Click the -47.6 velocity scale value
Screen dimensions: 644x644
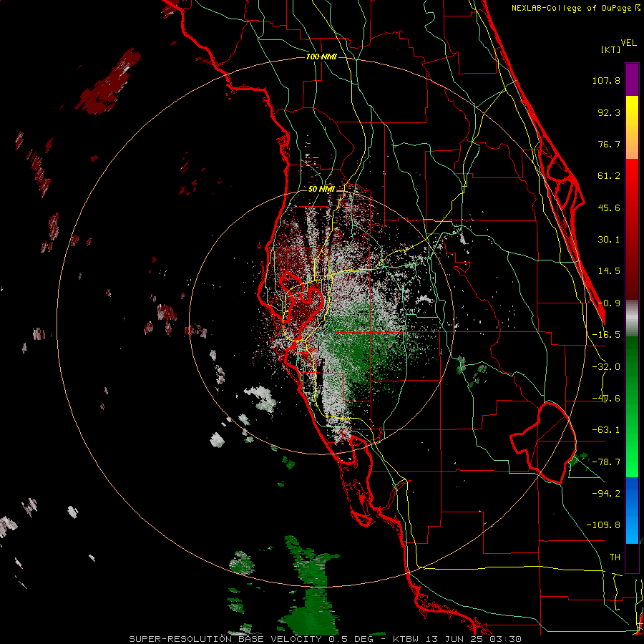tap(606, 399)
